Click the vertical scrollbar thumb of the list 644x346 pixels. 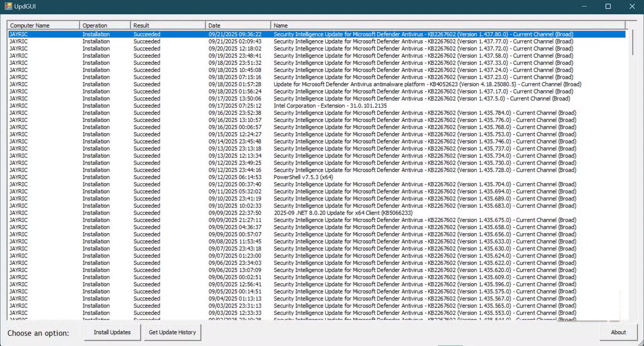[632, 42]
